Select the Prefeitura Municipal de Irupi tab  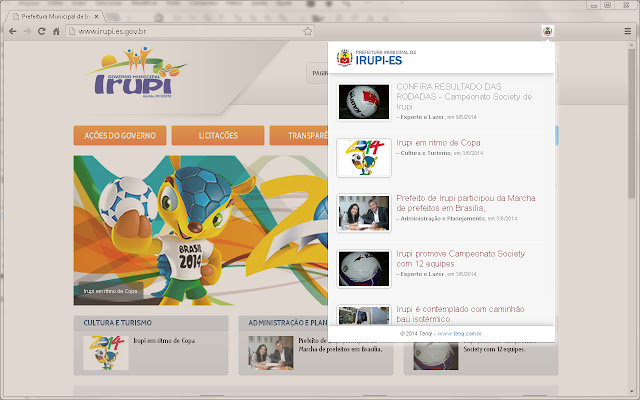point(56,17)
